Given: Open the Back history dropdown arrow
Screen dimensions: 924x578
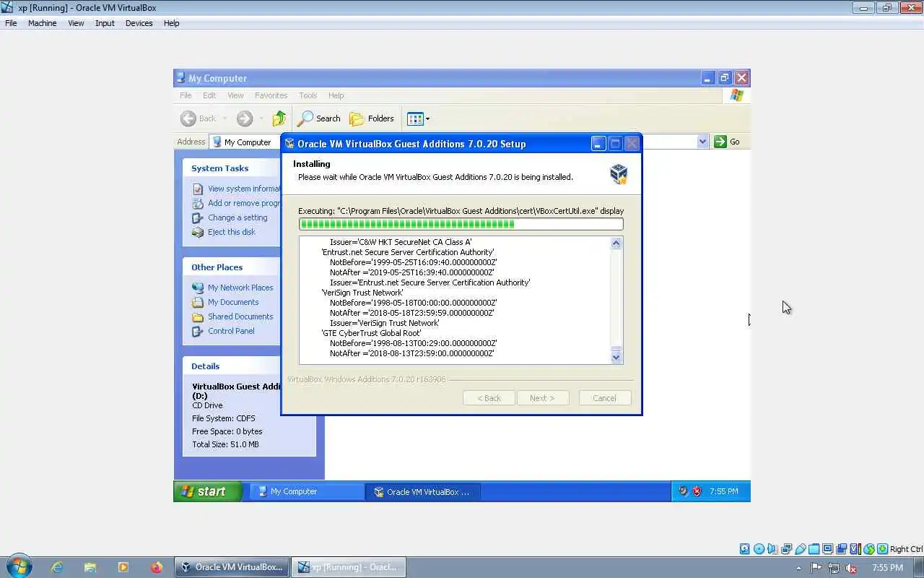Looking at the screenshot, I should (225, 118).
